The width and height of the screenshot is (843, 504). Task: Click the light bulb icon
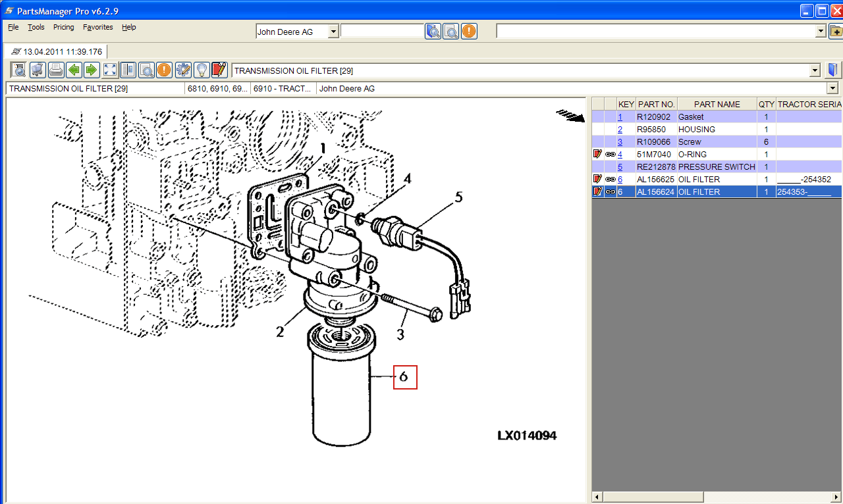[x=202, y=70]
